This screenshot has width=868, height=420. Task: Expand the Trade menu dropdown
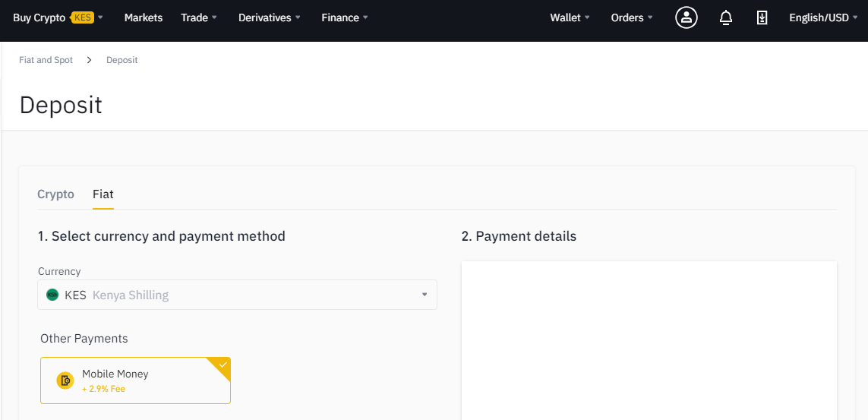[x=199, y=17]
